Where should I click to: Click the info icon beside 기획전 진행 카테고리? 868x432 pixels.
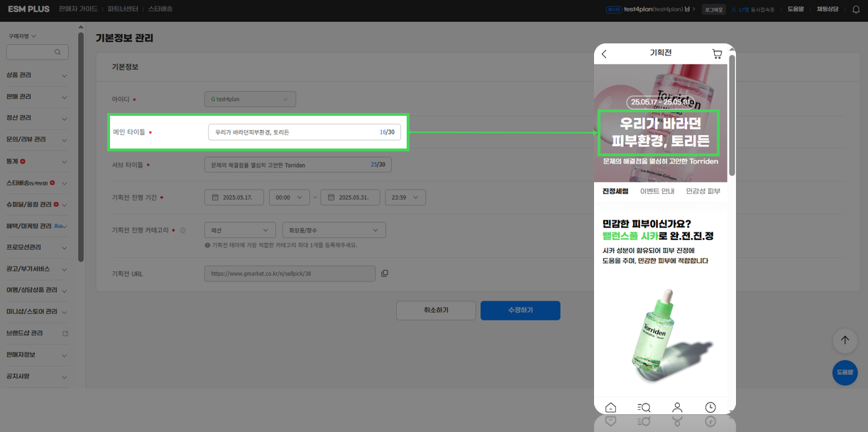click(182, 230)
